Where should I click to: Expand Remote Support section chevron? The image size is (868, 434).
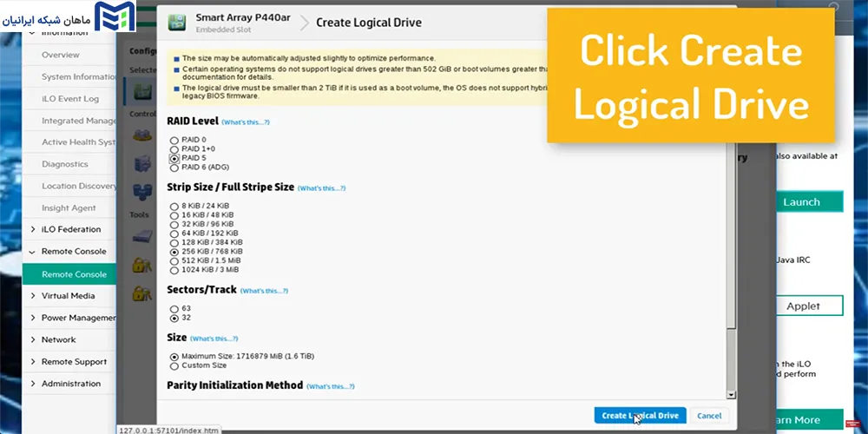(x=33, y=362)
